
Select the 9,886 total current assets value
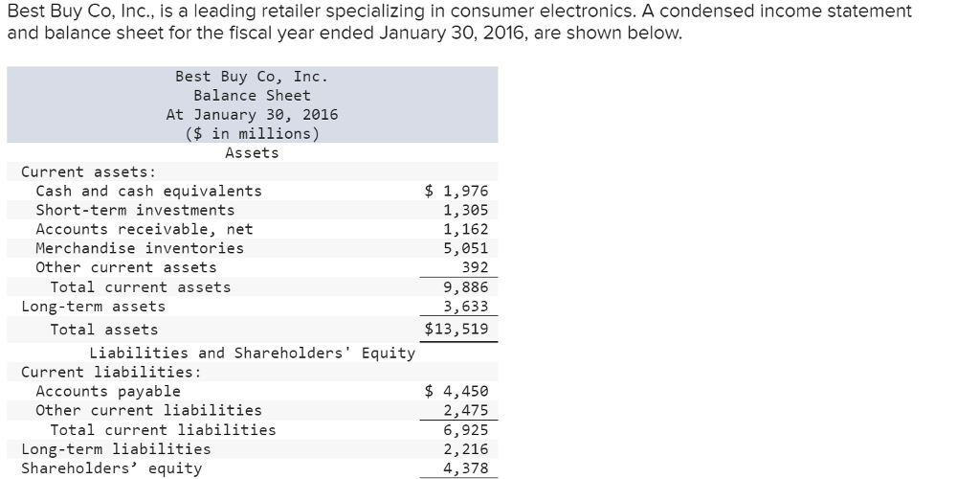coord(466,287)
